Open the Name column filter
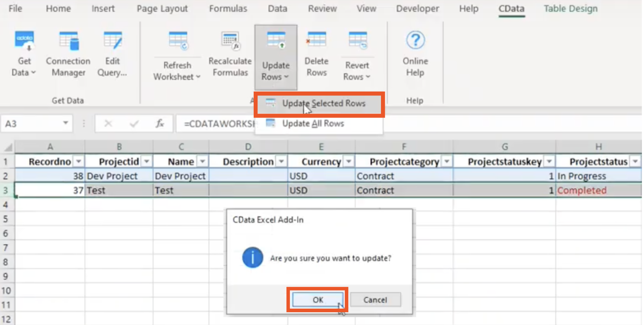 tap(203, 161)
